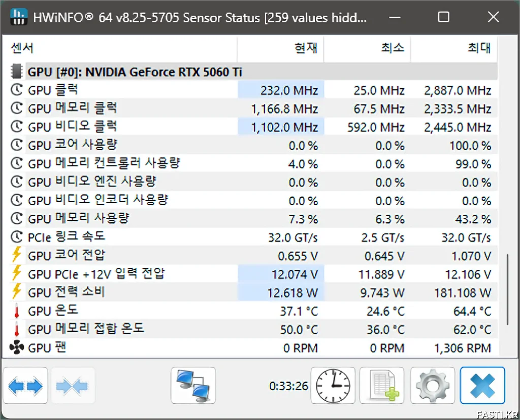This screenshot has height=420, width=520.
Task: Close the sensor window with blue X button
Action: click(x=482, y=386)
